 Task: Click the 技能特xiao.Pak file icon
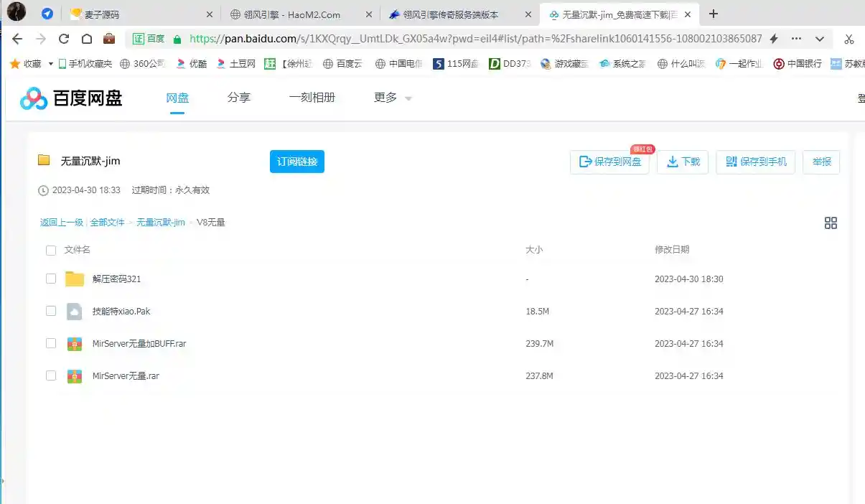75,311
